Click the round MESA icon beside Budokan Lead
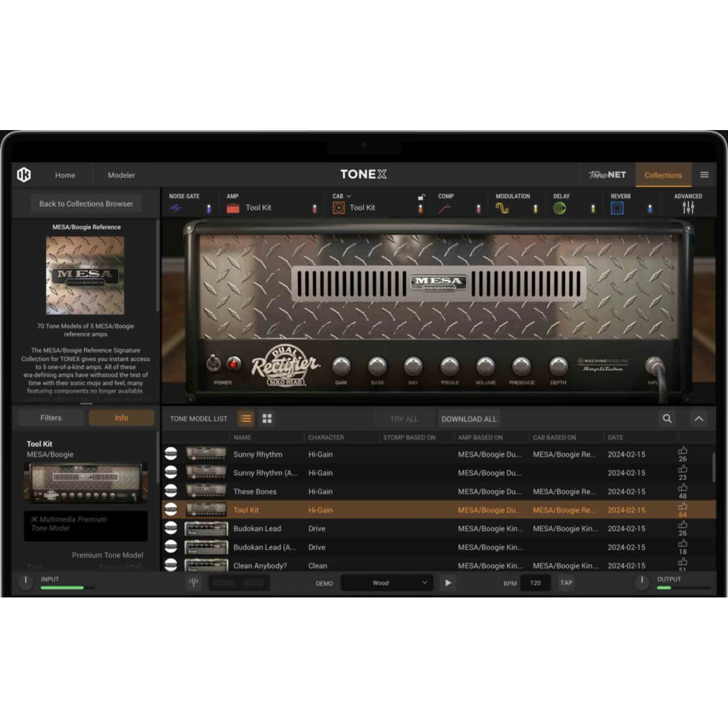The height and width of the screenshot is (728, 728). point(171,528)
